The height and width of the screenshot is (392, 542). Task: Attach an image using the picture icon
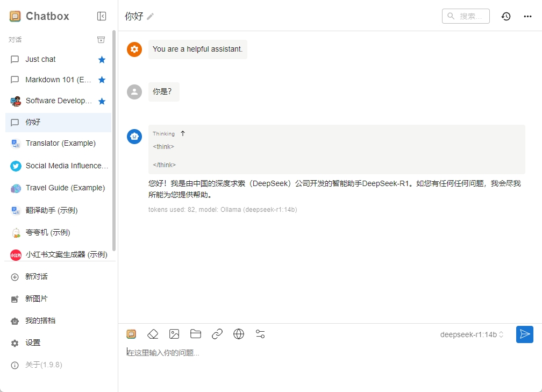click(174, 334)
